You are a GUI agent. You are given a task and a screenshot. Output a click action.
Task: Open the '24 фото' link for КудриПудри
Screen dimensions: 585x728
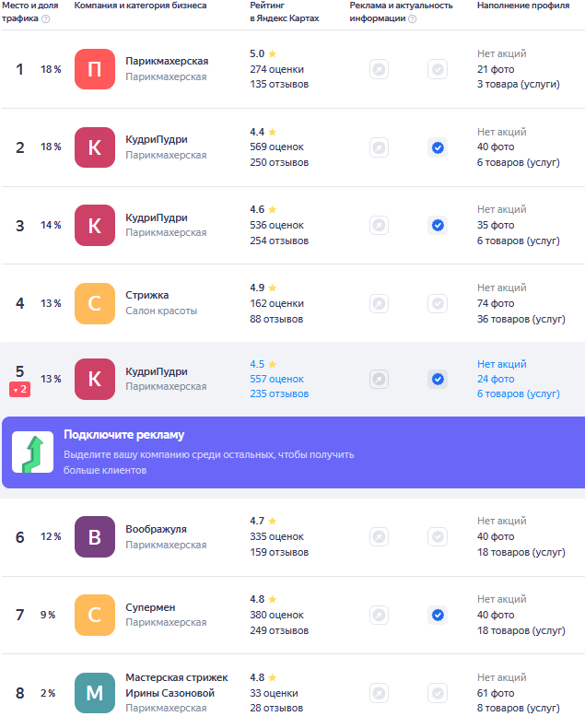(x=496, y=379)
